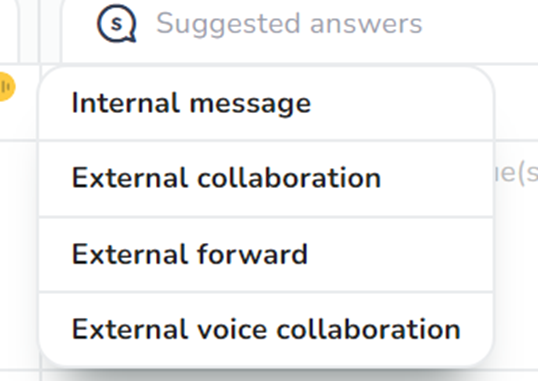
Task: Click the Suggested answers placeholder text
Action: (x=289, y=24)
